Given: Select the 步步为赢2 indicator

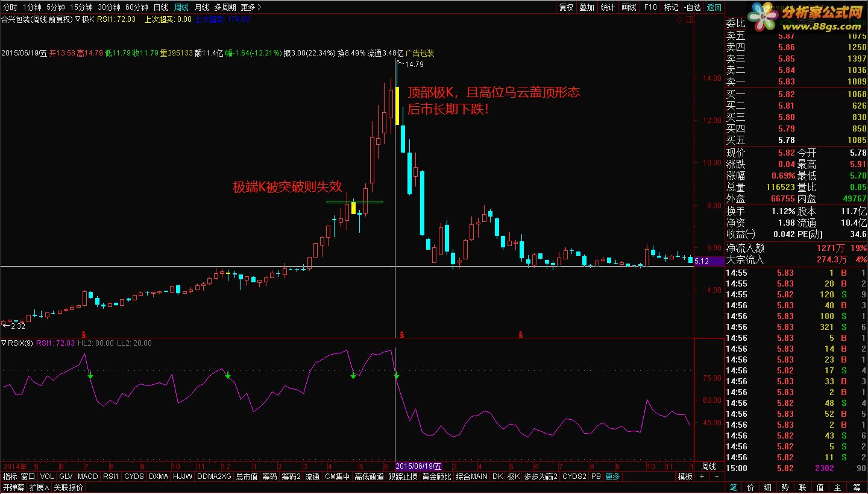Looking at the screenshot, I should point(541,477).
